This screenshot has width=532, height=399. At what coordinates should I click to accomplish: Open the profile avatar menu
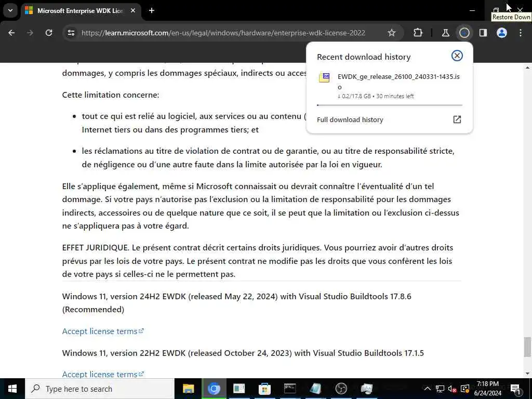502,33
